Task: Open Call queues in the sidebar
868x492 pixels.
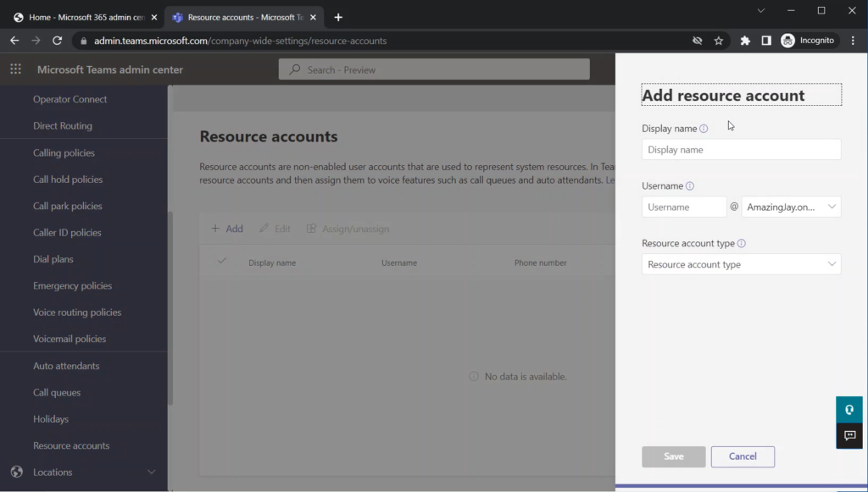Action: 57,393
